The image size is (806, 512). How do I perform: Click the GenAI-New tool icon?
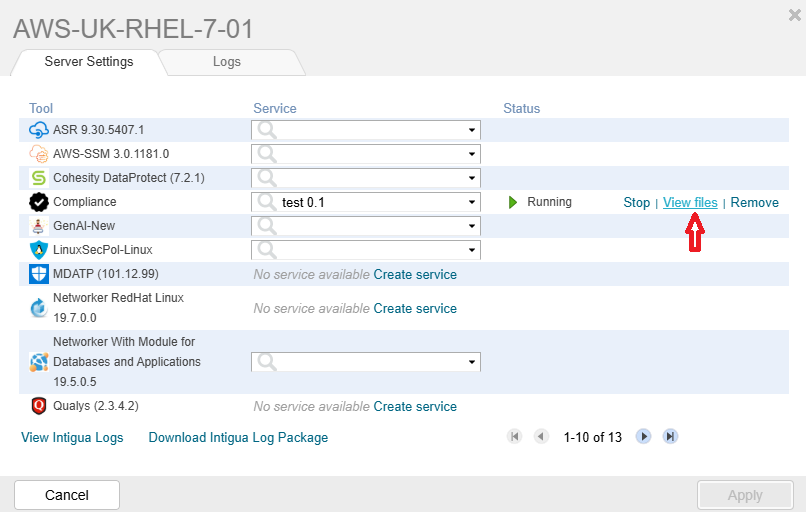click(x=38, y=226)
